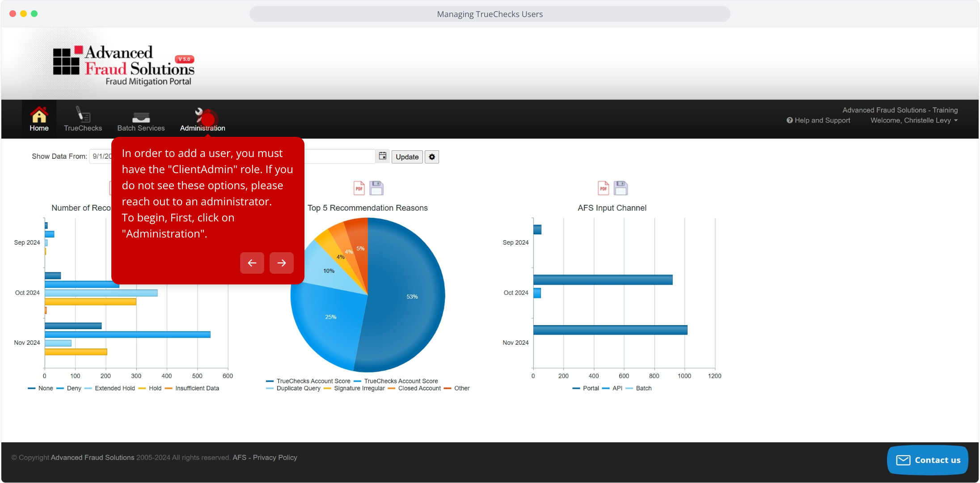Expand the Welcome, Christelle Levy user menu
Viewport: 980px width, 483px height.
pos(914,120)
